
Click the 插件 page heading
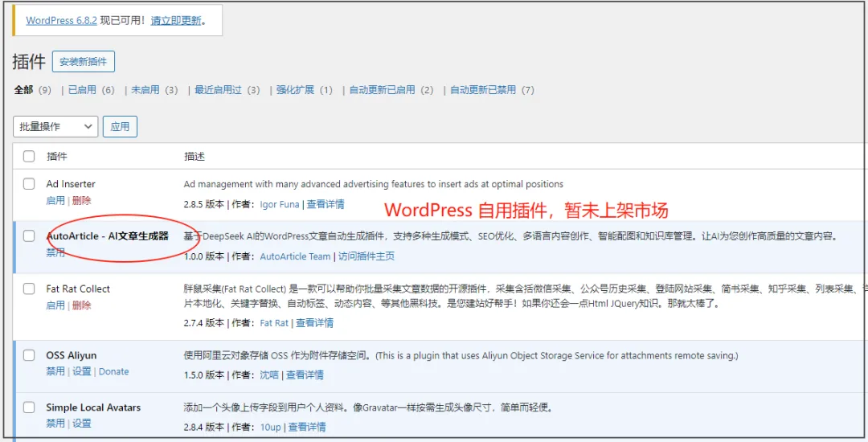coord(29,61)
